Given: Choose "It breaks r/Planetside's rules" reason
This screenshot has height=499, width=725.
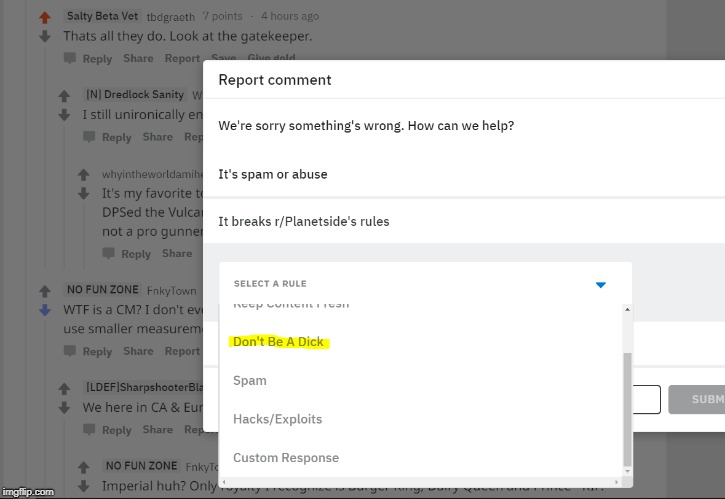Looking at the screenshot, I should (x=304, y=221).
